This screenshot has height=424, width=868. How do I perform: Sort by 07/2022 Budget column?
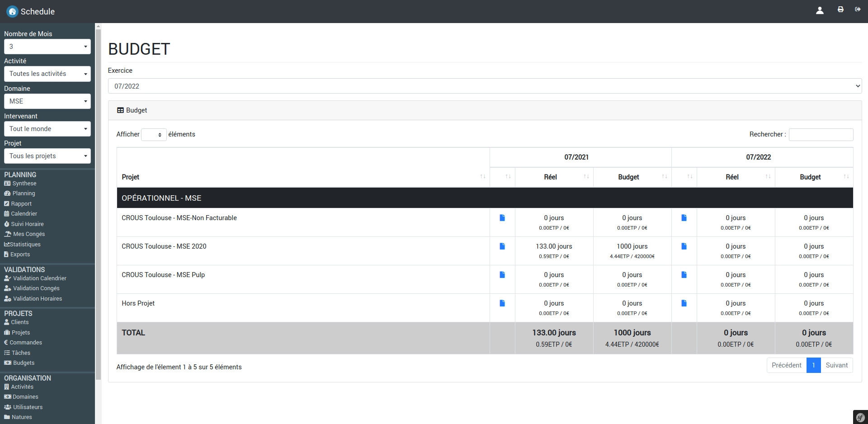point(814,177)
